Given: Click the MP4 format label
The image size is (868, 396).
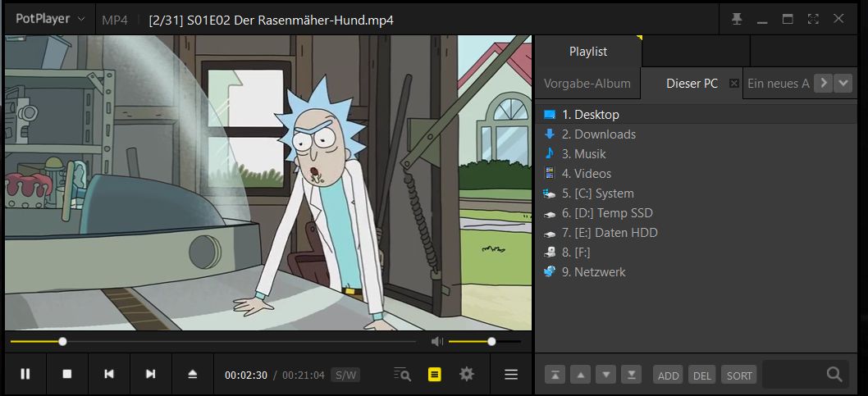Looking at the screenshot, I should click(x=115, y=20).
